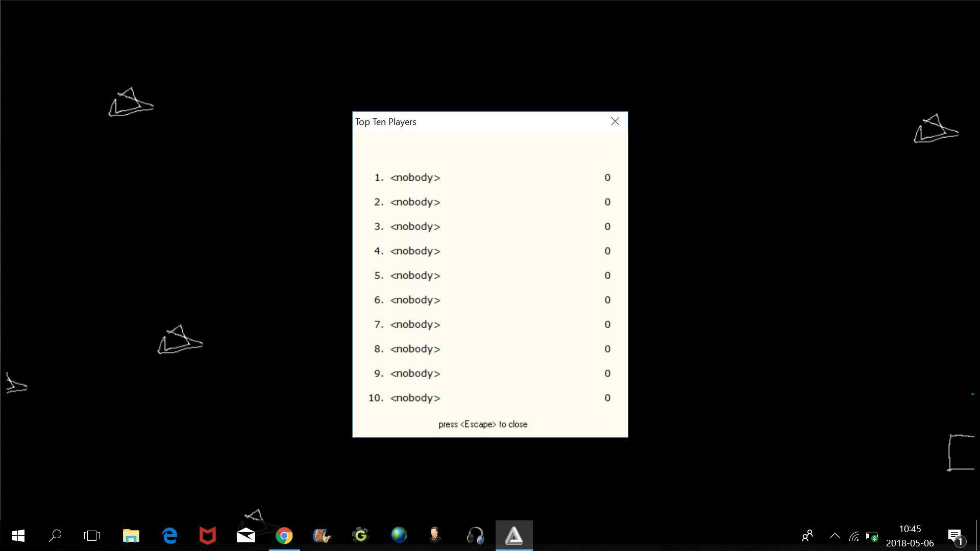The image size is (980, 551).
Task: Click the score 0 in rank 1 row
Action: pyautogui.click(x=607, y=178)
